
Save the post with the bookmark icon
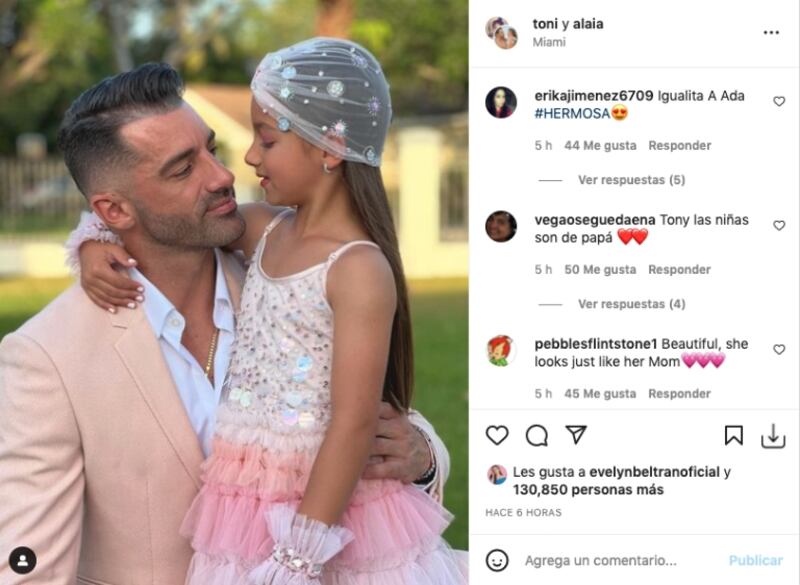(734, 436)
